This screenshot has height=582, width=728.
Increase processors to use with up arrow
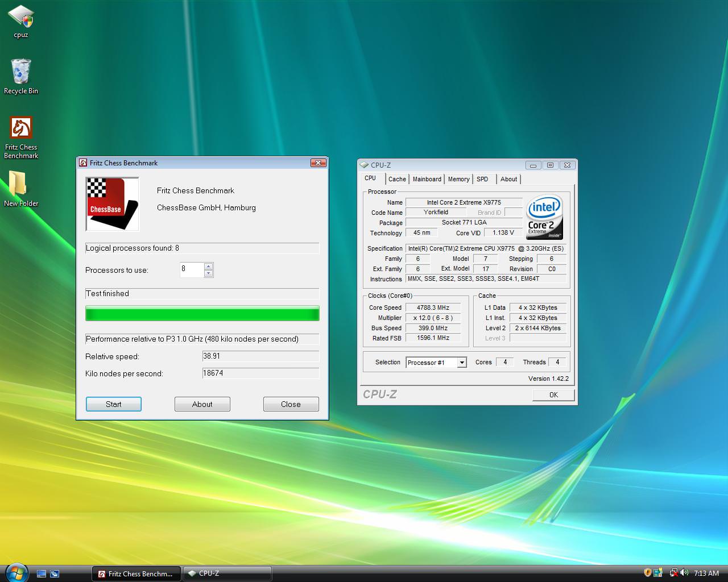[x=209, y=266]
